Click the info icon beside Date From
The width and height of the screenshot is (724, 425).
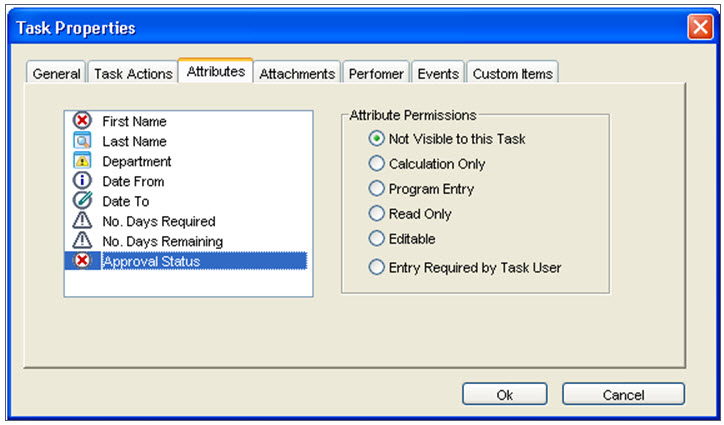tap(82, 181)
